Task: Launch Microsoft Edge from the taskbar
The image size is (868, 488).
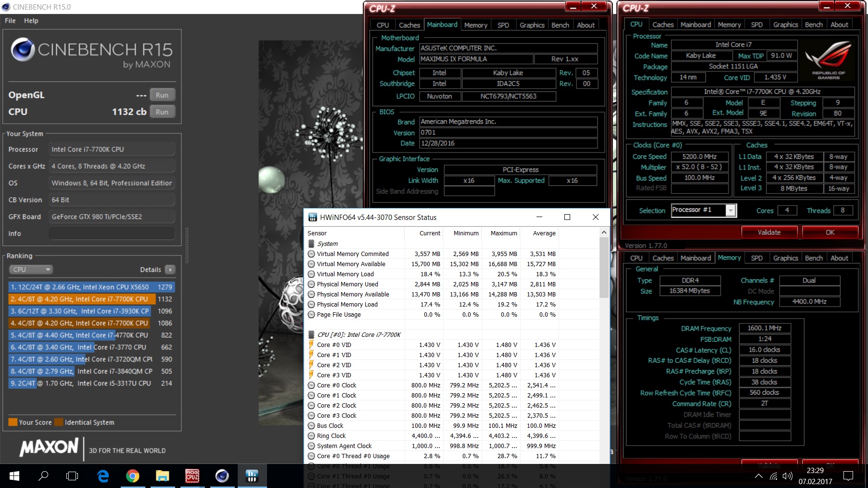Action: [102, 476]
